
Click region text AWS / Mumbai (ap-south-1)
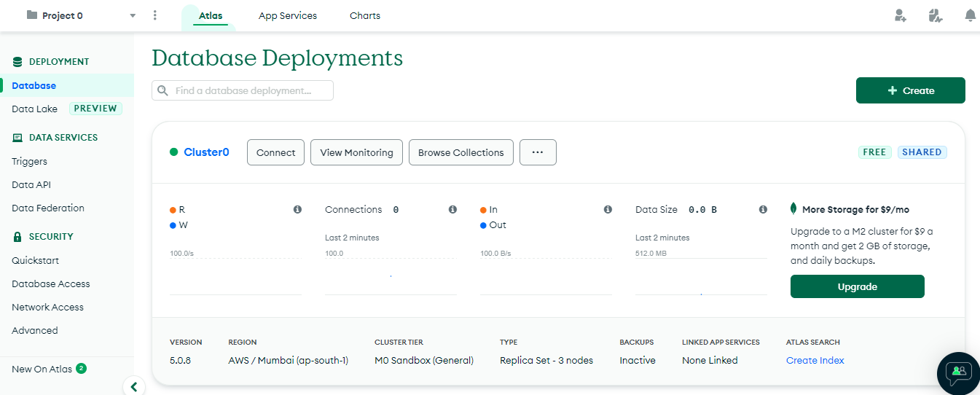[289, 360]
